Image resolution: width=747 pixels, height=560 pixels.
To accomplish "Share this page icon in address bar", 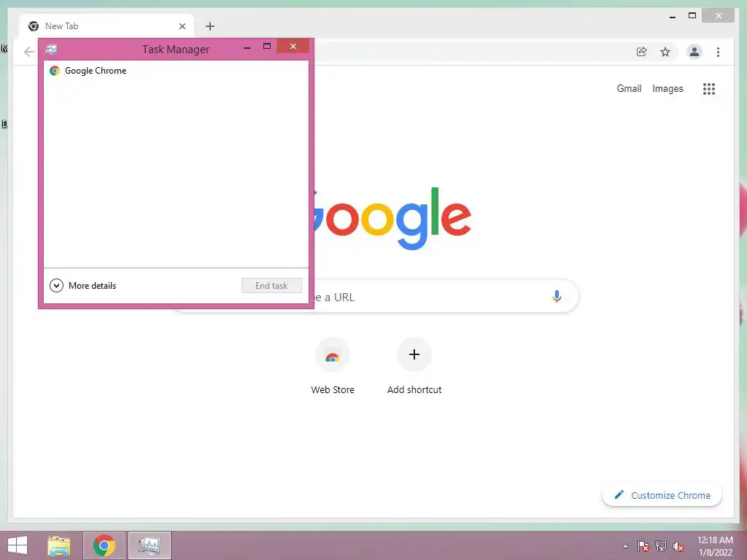I will point(642,52).
